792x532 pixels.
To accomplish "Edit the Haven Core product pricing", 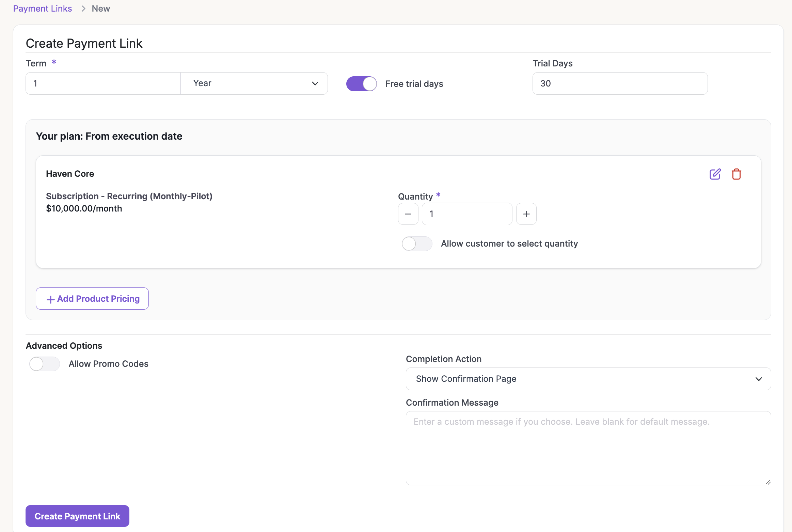I will click(715, 174).
